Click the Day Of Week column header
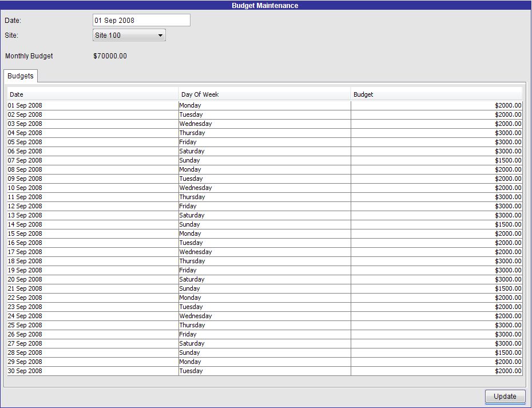Viewport: 532px width, 408px height. (264, 94)
